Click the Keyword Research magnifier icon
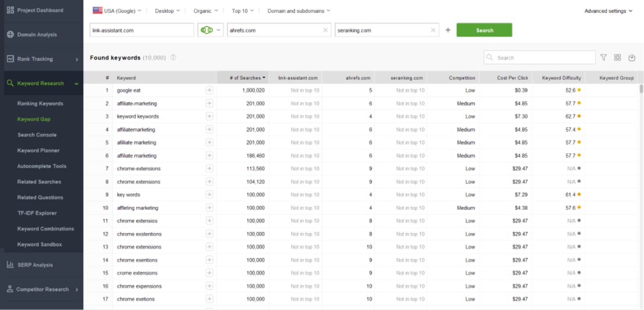This screenshot has width=644, height=310. (10, 83)
